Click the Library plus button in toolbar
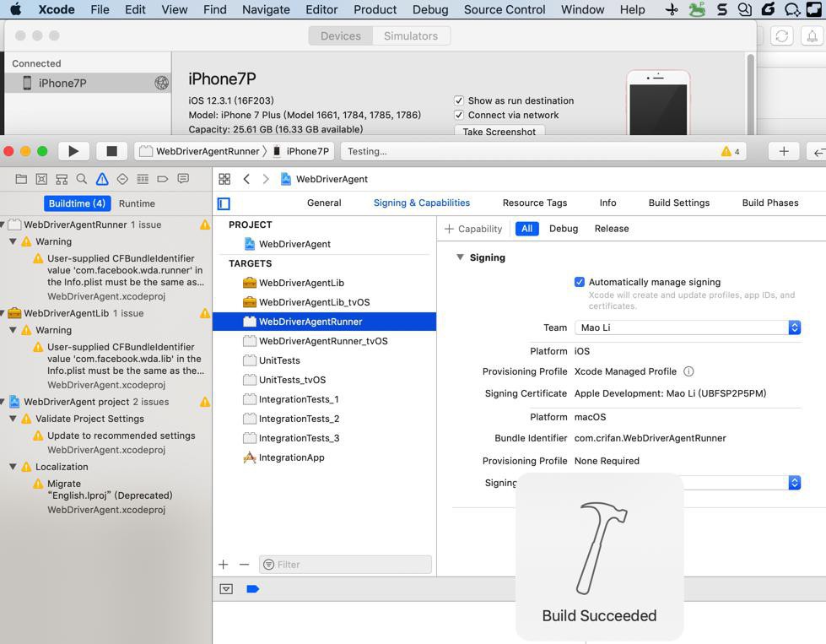Screen dimensions: 826x644 click(x=784, y=151)
